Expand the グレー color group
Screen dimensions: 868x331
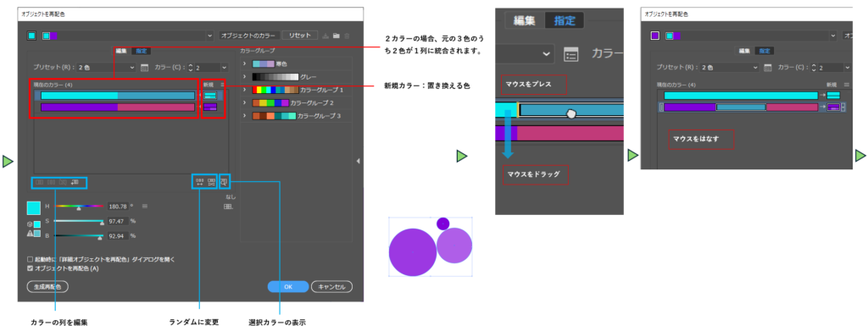(245, 77)
